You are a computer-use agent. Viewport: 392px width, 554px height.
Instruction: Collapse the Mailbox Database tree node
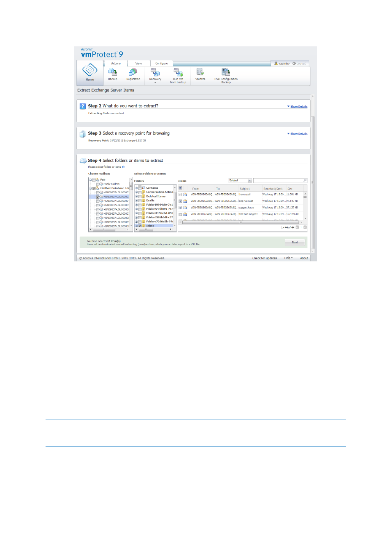[x=90, y=188]
